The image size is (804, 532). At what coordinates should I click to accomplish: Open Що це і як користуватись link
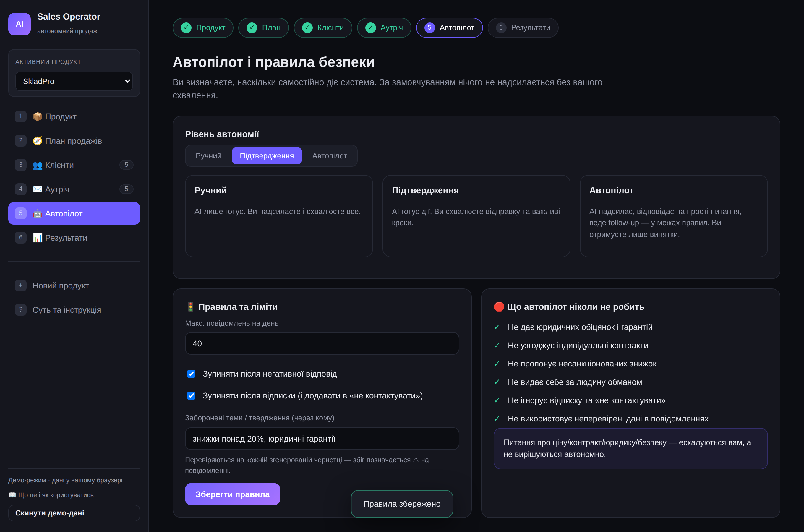pos(51,495)
